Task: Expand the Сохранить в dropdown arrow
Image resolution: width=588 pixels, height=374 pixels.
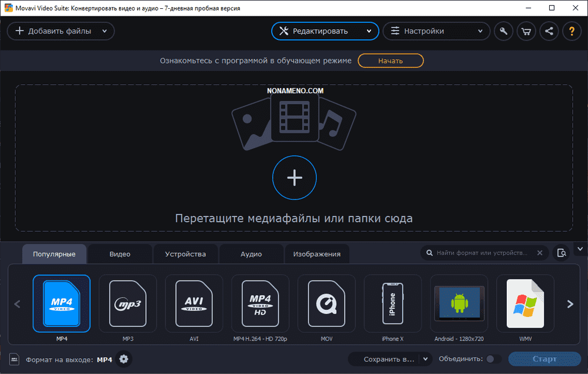Action: (x=426, y=359)
